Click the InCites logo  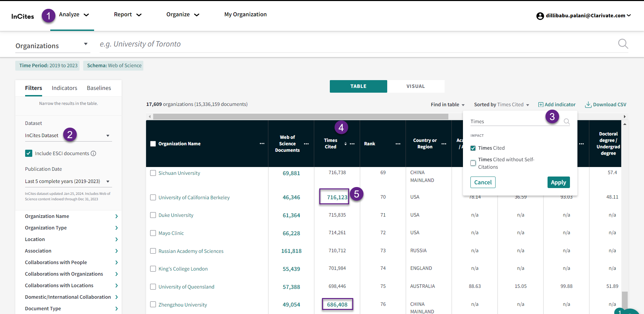coord(22,16)
